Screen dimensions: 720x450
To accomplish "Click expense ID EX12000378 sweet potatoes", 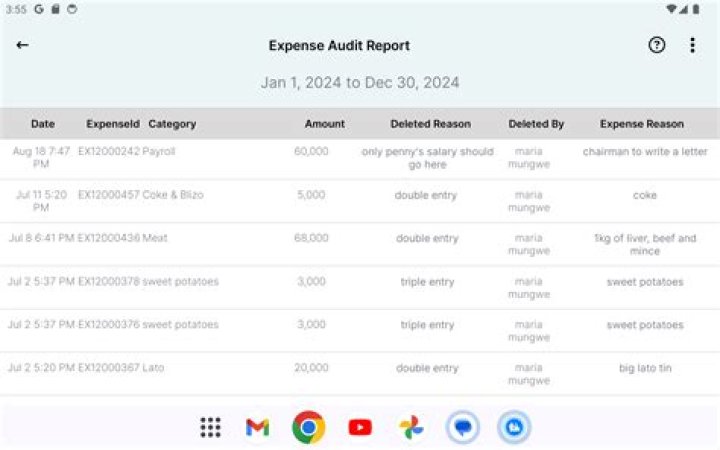I will (109, 282).
